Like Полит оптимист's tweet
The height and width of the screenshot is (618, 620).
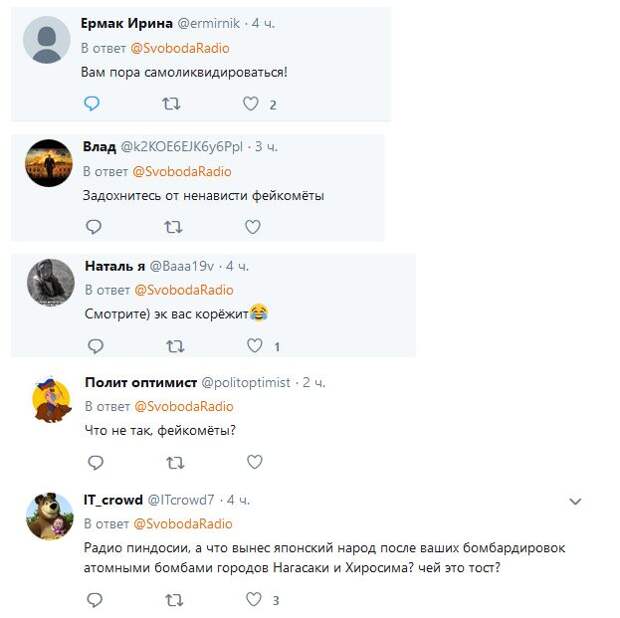tap(255, 462)
